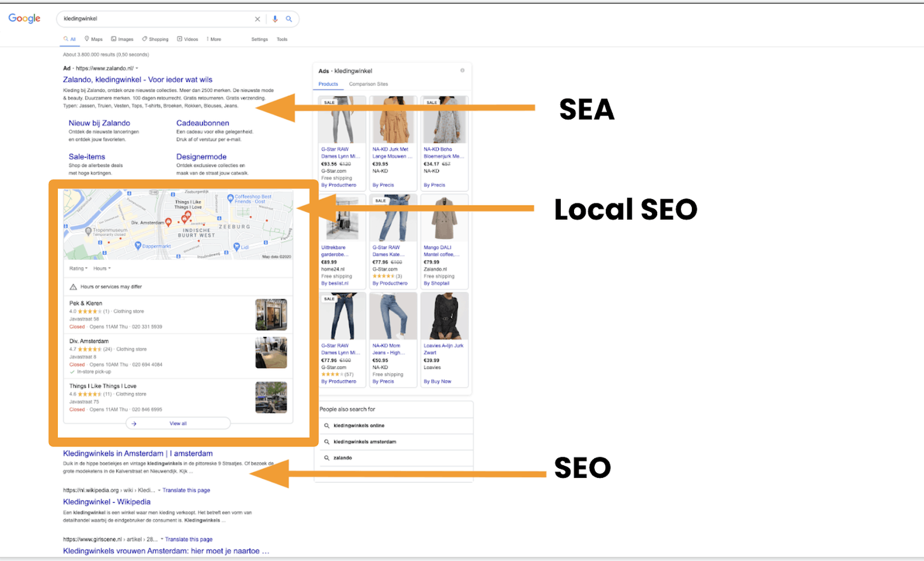Open the NA-KD Jurk Met Lange Mouwen product
The height and width of the screenshot is (561, 924).
pos(392,152)
